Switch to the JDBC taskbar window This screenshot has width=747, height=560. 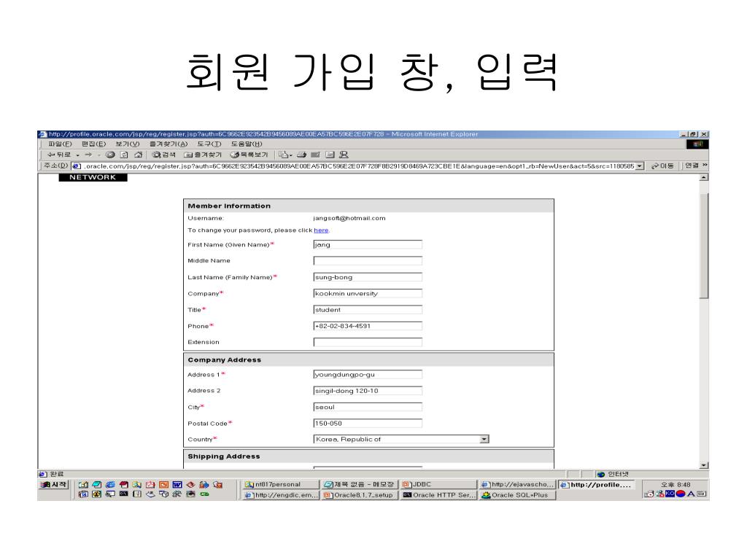[x=438, y=484]
